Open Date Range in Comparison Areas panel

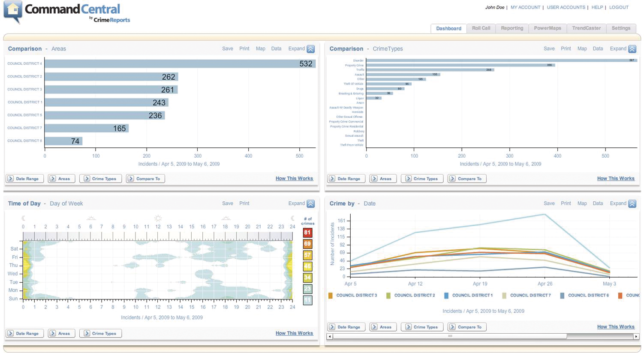pyautogui.click(x=24, y=179)
